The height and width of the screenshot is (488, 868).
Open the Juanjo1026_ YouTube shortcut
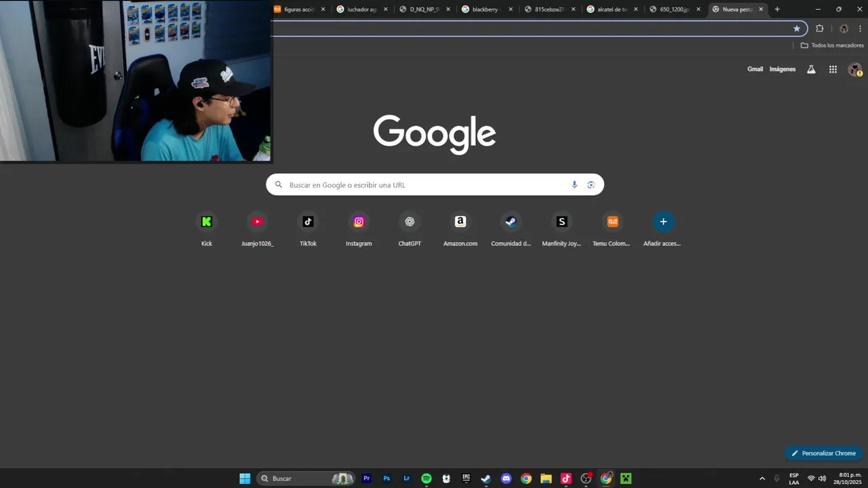[x=257, y=229]
